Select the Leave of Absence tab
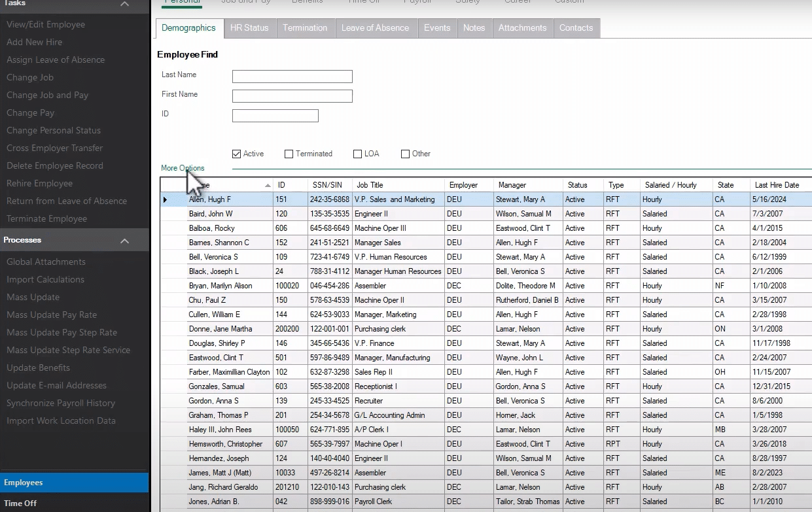Viewport: 812px width, 512px height. pos(376,28)
